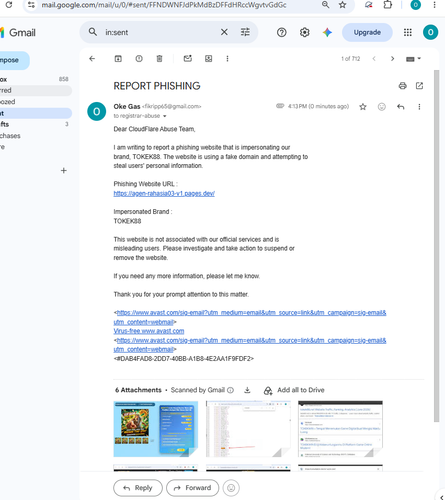
Task: Click the browser address bar URL
Action: [x=163, y=5]
